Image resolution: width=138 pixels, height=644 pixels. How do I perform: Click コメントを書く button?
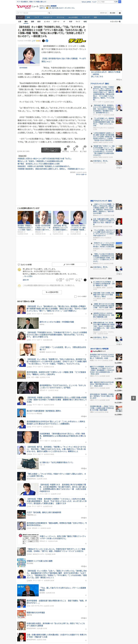[69, 264]
